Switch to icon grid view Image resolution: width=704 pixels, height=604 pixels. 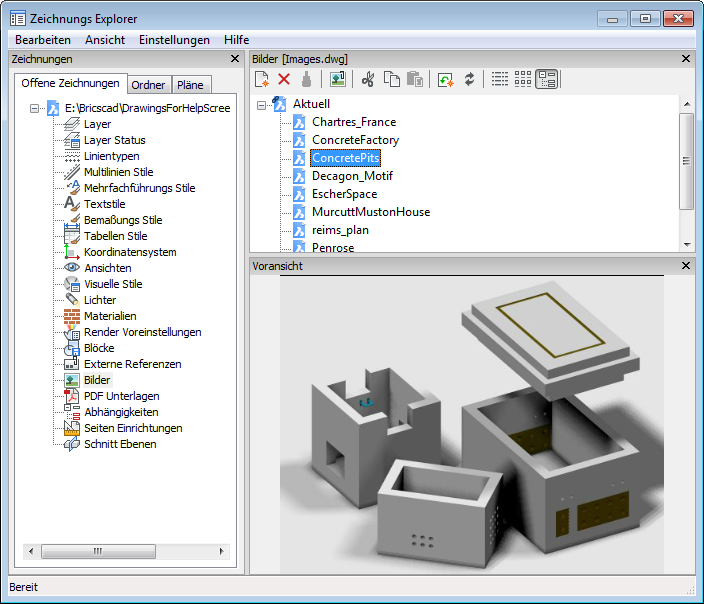coord(523,79)
